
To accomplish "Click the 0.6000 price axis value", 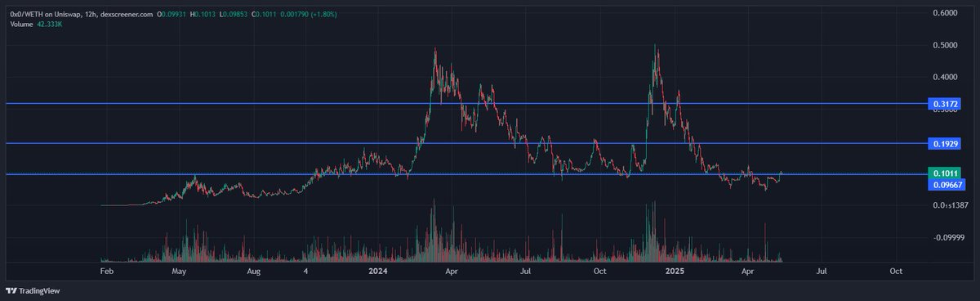I will 944,13.
